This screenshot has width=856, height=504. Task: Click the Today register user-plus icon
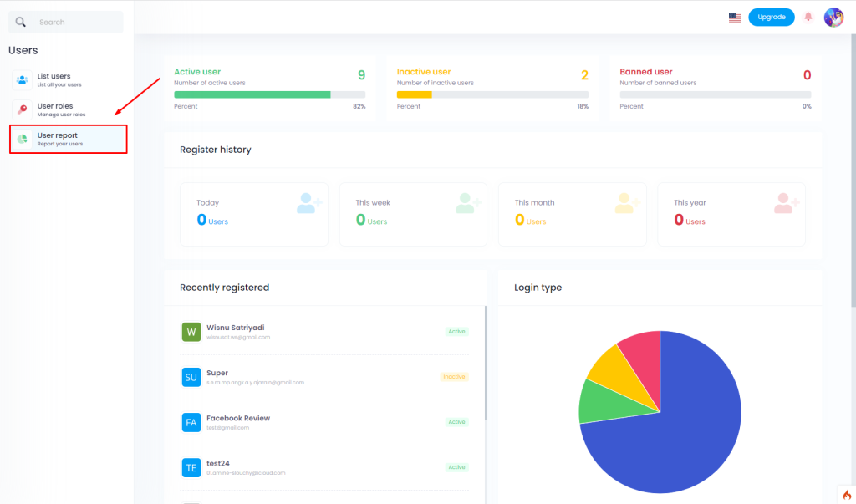310,203
